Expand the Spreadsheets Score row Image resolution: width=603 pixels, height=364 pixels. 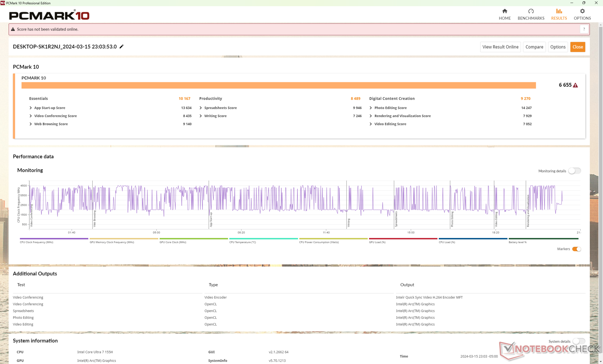[201, 108]
